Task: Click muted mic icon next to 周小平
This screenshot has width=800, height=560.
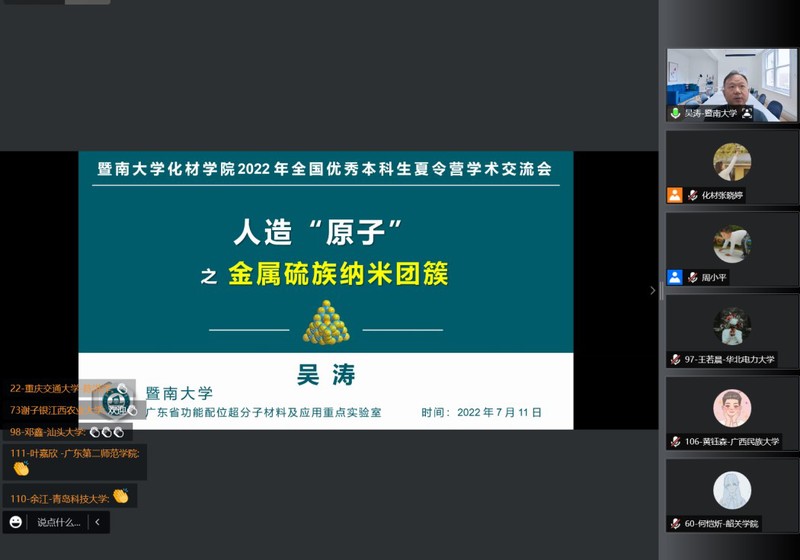Action: [x=692, y=278]
